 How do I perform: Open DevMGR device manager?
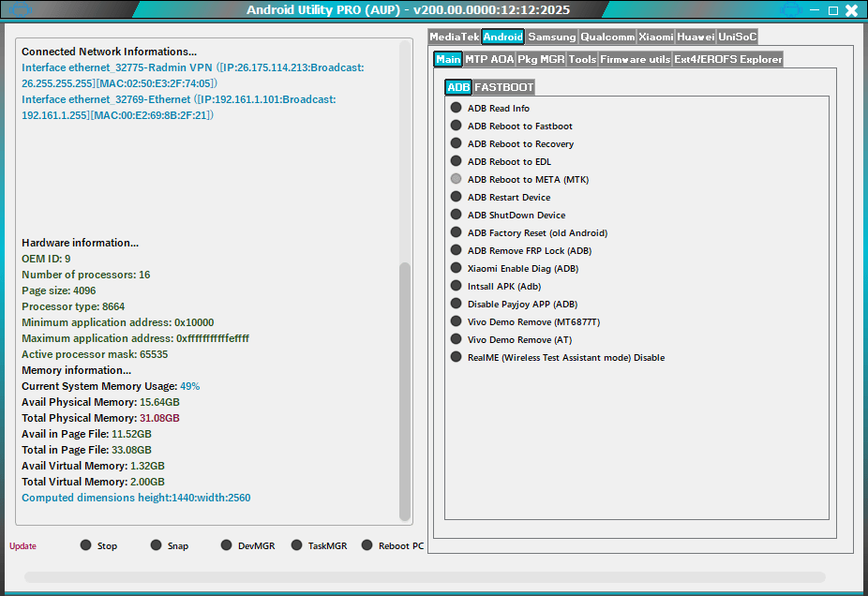248,545
